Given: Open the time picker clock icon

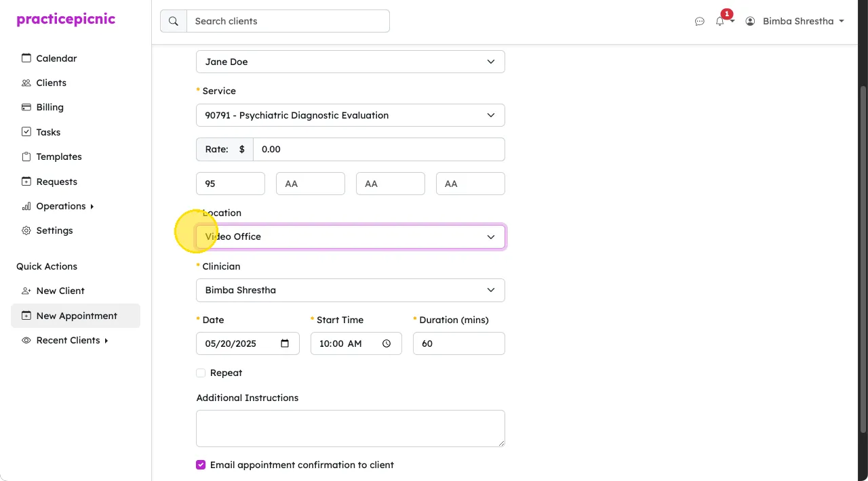Looking at the screenshot, I should tap(387, 343).
